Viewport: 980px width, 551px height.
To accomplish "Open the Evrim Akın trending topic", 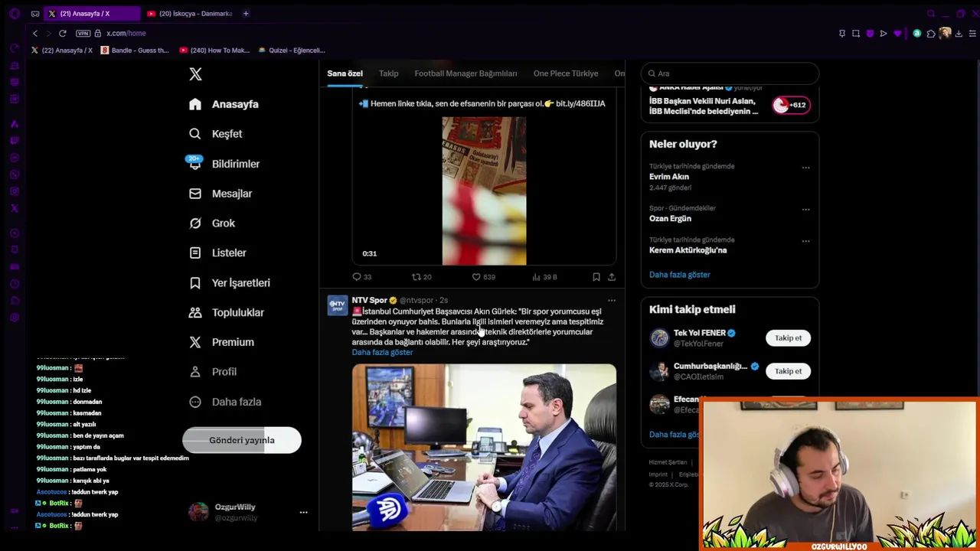I will tap(669, 177).
